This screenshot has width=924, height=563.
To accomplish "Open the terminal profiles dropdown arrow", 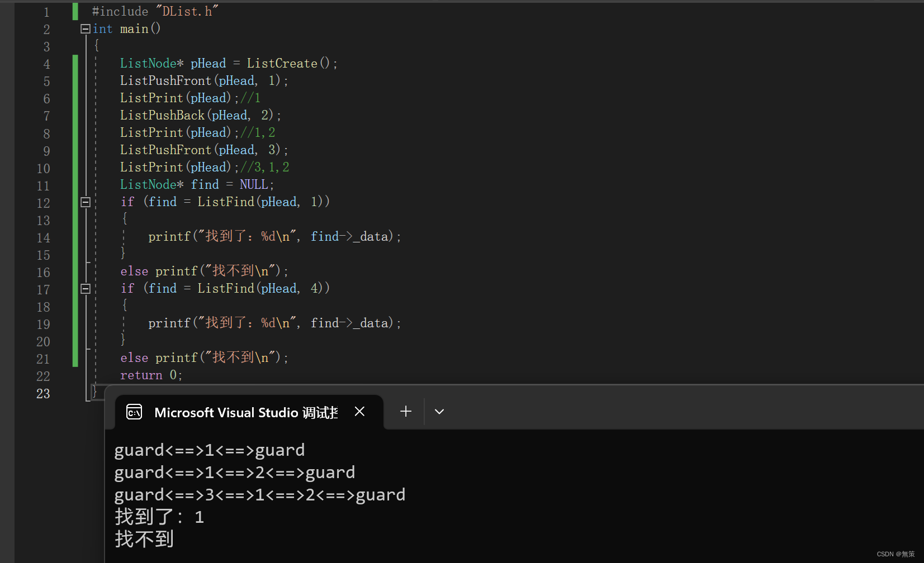I will (x=439, y=412).
